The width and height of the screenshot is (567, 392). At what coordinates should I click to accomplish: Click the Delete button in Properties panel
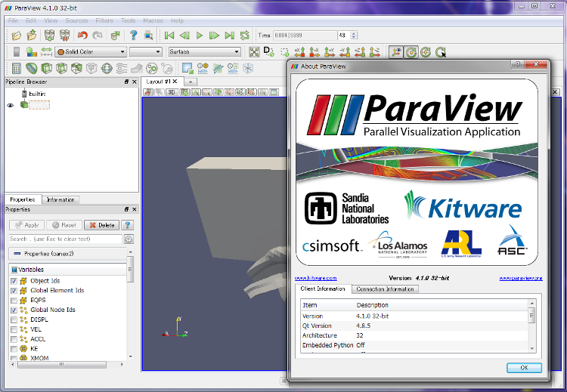(x=101, y=225)
